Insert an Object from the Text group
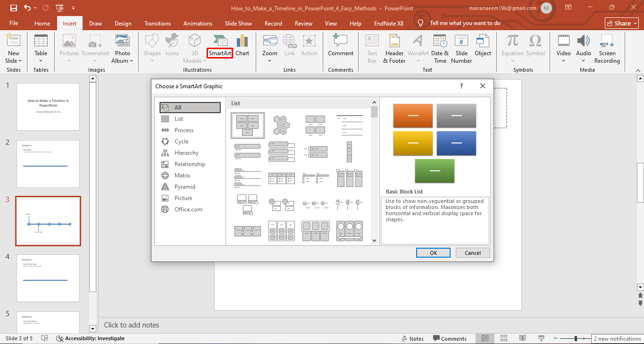This screenshot has height=344, width=644. click(483, 46)
